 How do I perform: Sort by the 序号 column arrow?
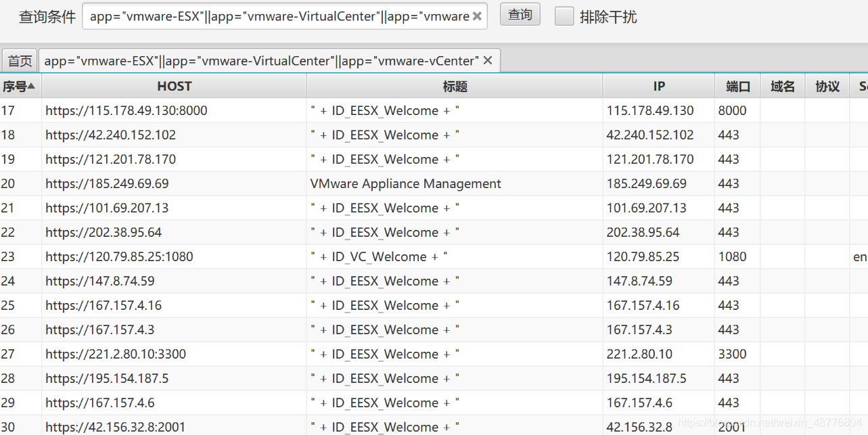[x=31, y=86]
